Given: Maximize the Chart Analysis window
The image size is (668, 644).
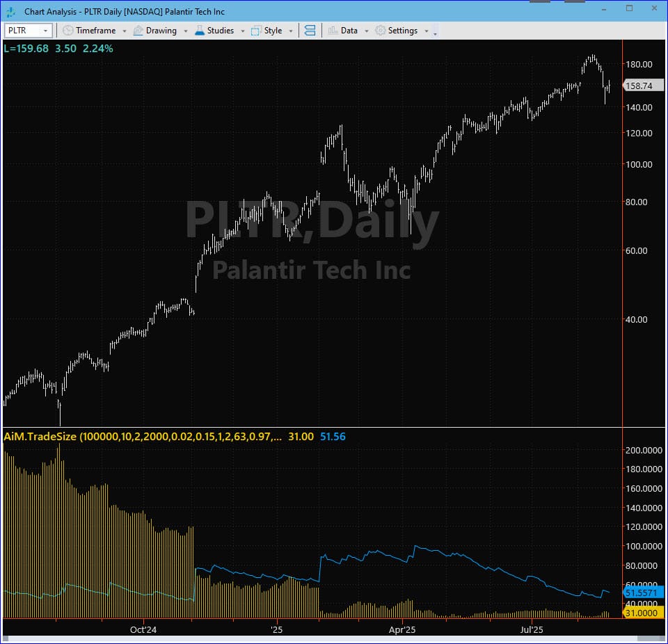Looking at the screenshot, I should coord(629,8).
